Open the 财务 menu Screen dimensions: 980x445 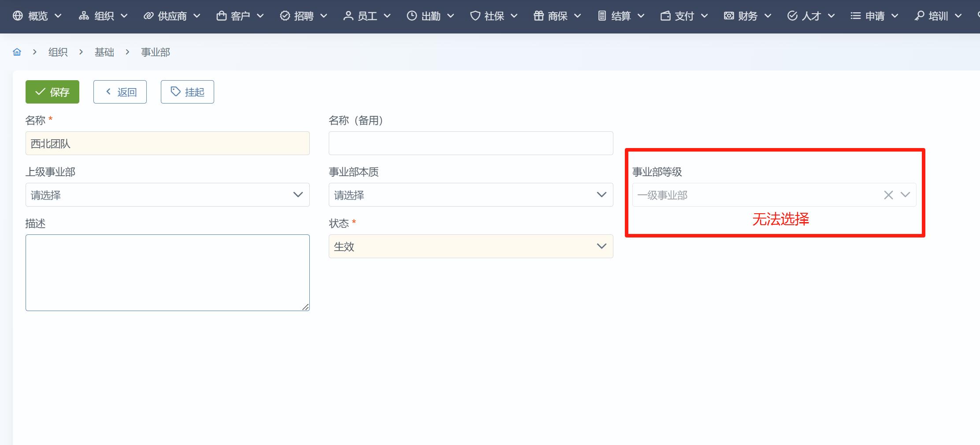click(x=748, y=16)
